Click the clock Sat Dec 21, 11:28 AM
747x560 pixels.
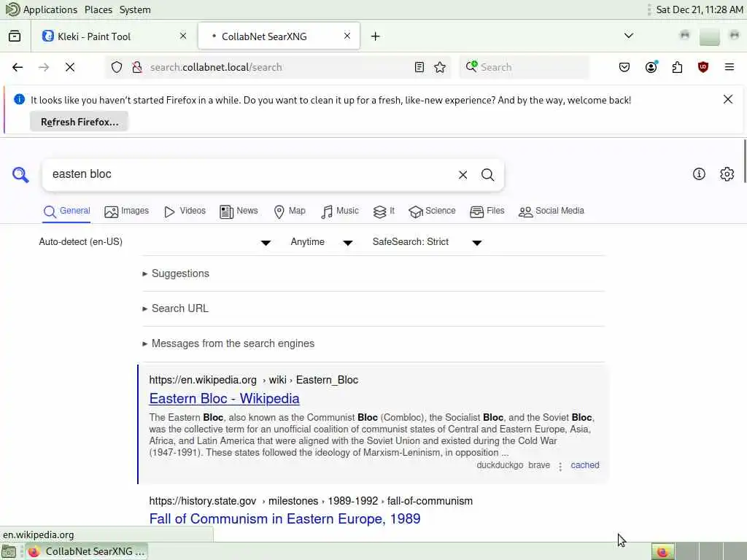coord(700,9)
